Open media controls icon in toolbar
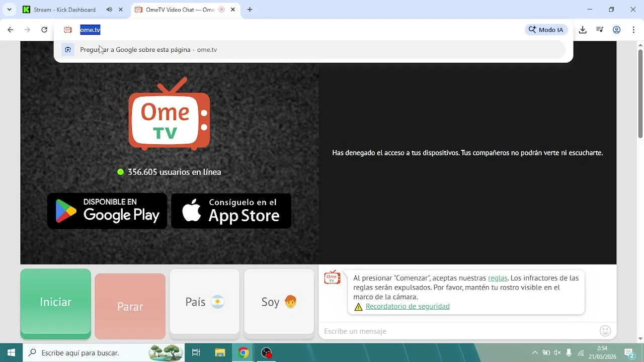This screenshot has width=644, height=362. (x=600, y=30)
